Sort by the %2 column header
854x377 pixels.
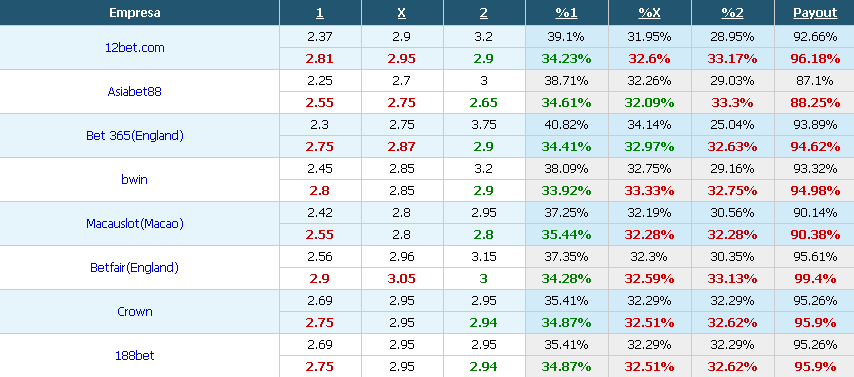732,13
